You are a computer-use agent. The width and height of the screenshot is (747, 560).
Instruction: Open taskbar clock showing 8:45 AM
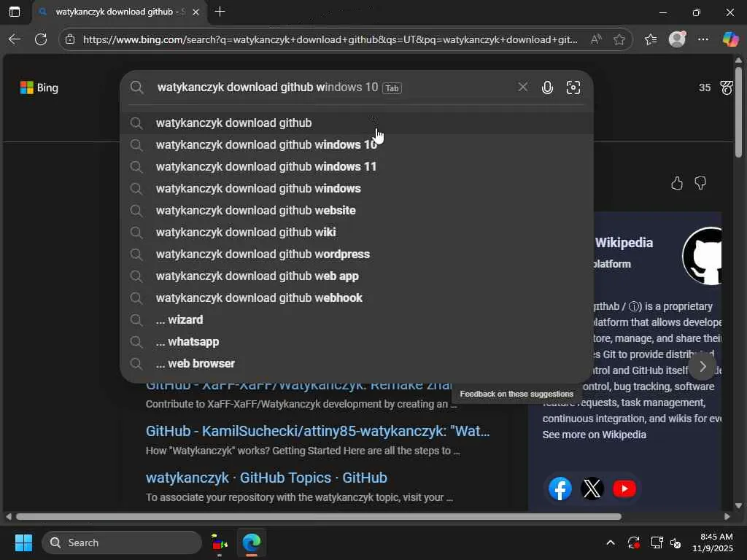click(713, 542)
